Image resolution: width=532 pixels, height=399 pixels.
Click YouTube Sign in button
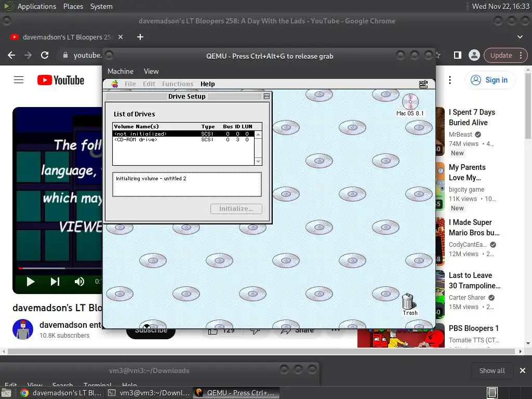click(489, 80)
